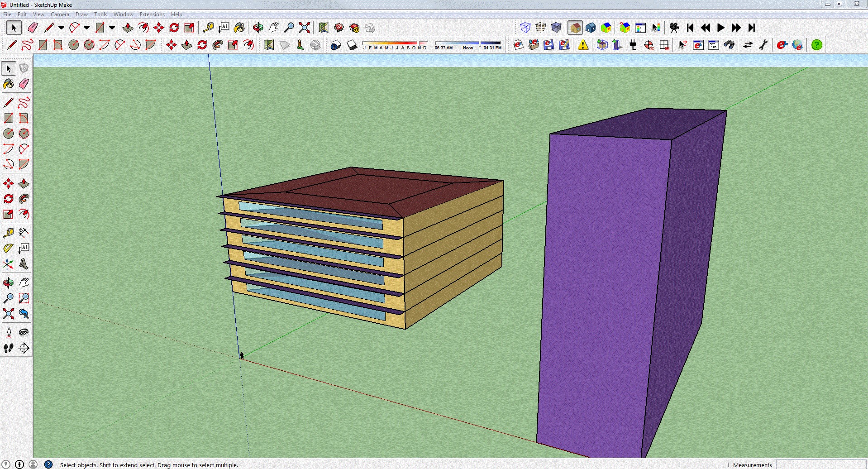The image size is (868, 469).
Task: Select the Walk footprints tool
Action: click(8, 348)
